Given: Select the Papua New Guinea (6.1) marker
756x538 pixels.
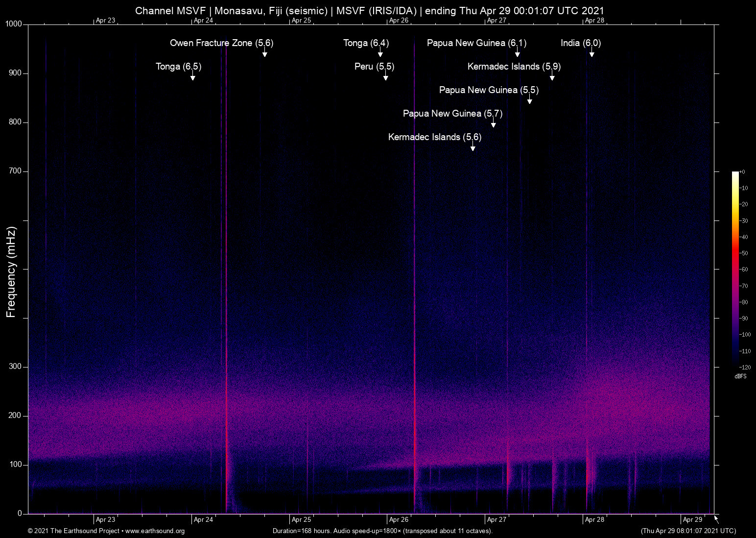Looking at the screenshot, I should tap(476, 43).
